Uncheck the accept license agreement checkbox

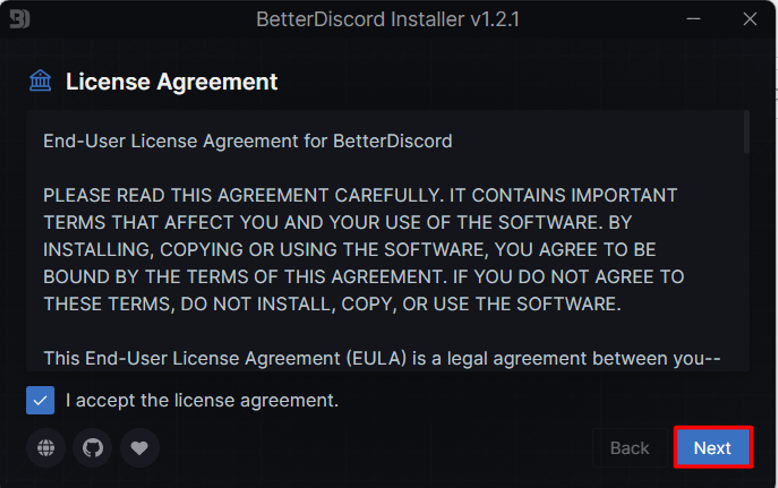click(x=40, y=400)
